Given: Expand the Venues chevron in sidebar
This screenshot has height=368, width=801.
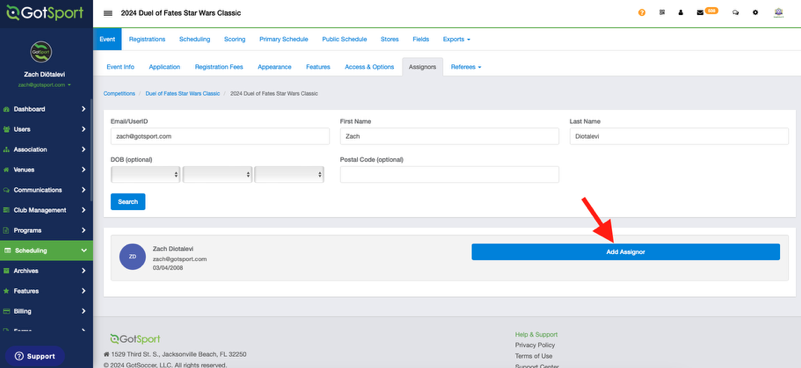Looking at the screenshot, I should (84, 170).
